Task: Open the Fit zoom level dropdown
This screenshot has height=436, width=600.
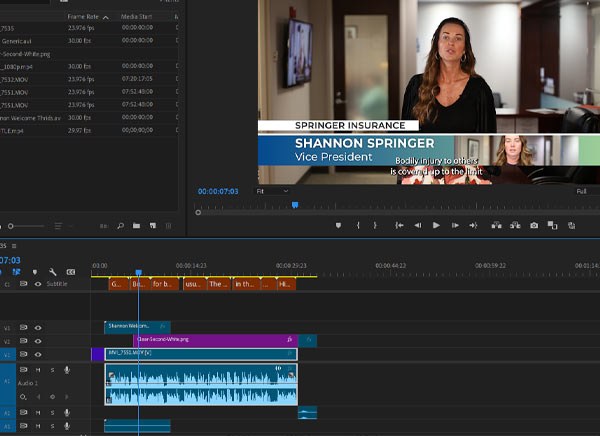Action: [272, 191]
